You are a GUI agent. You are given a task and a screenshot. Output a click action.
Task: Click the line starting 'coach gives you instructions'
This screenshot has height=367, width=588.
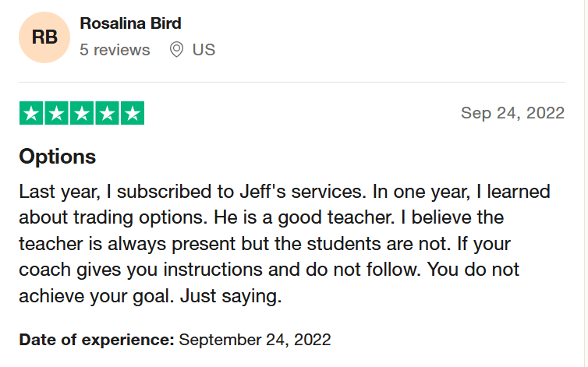[x=269, y=270]
